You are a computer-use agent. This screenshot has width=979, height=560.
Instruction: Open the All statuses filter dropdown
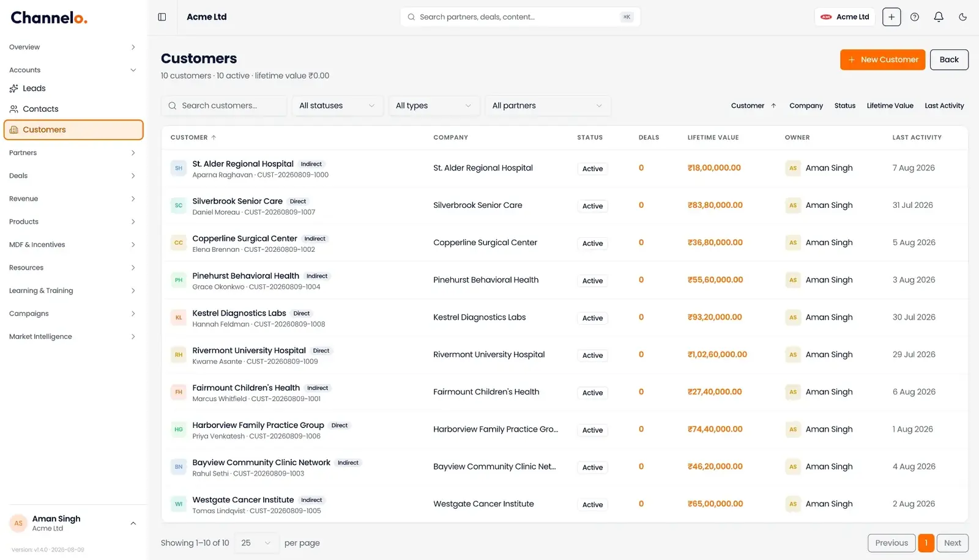click(x=337, y=106)
